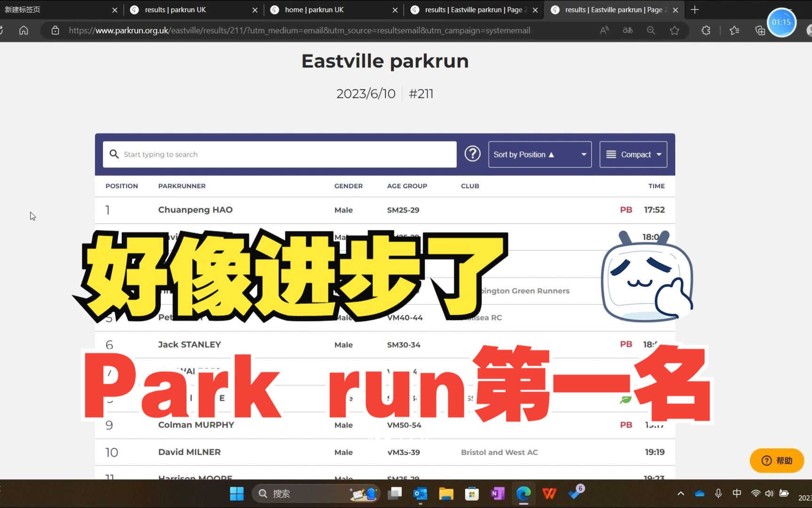Viewport: 812px width, 508px height.
Task: Click the browser address bar URL
Action: (x=299, y=31)
